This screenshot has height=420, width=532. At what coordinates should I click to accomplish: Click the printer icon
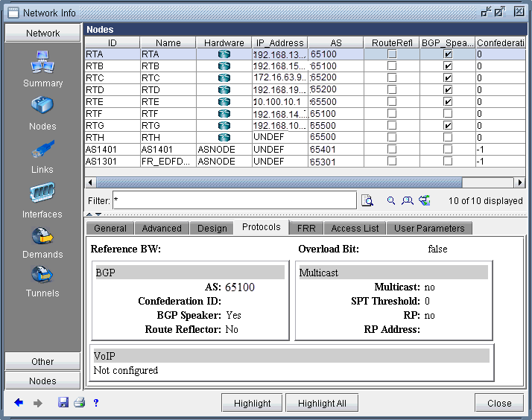[x=79, y=403]
